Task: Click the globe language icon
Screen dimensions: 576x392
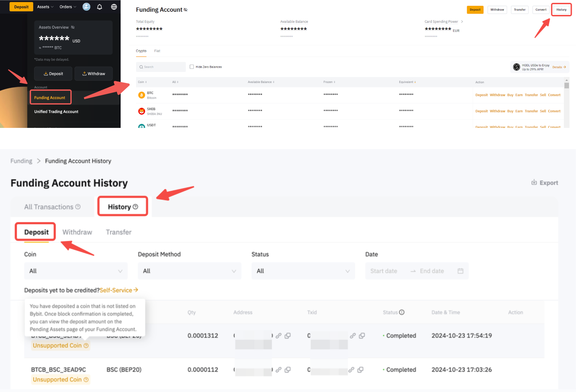Action: [114, 7]
